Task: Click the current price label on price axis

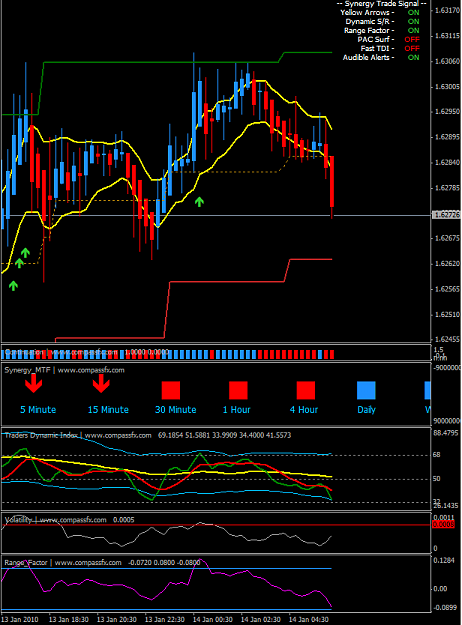Action: point(447,215)
